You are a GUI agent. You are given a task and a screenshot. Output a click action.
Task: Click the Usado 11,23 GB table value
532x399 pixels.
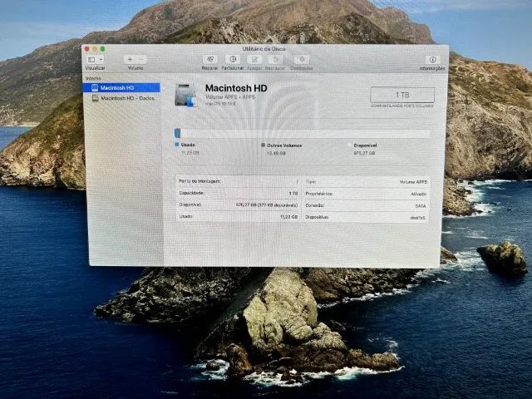288,216
